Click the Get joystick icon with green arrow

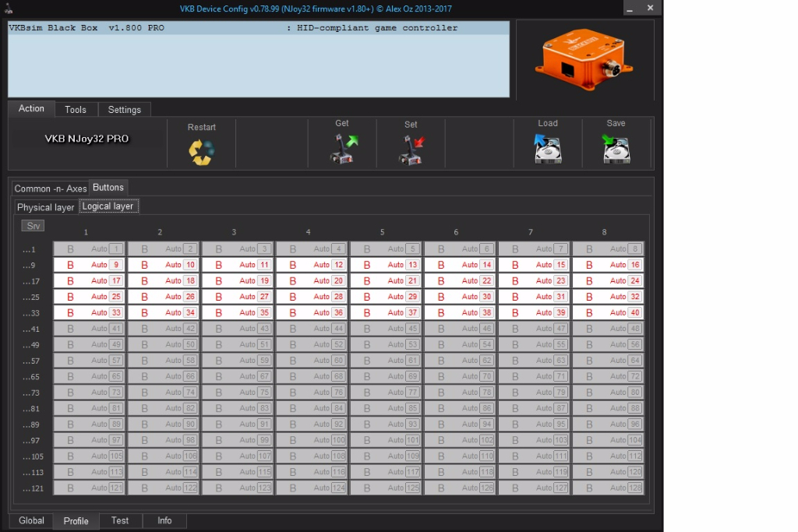344,149
